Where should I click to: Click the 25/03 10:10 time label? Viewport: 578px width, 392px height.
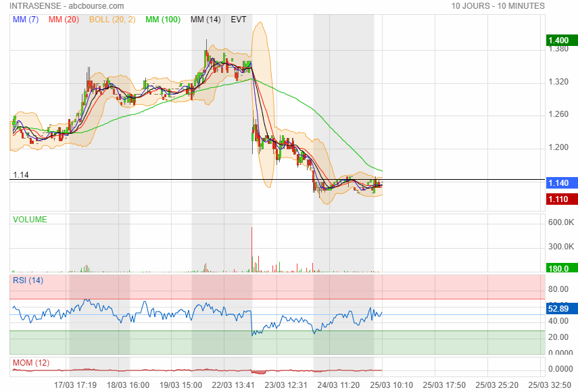391,385
